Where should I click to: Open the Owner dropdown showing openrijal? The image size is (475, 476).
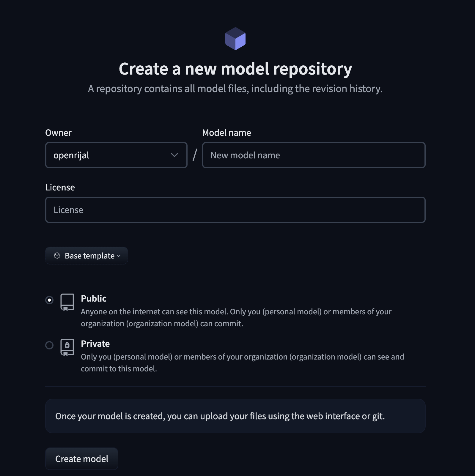coord(116,155)
